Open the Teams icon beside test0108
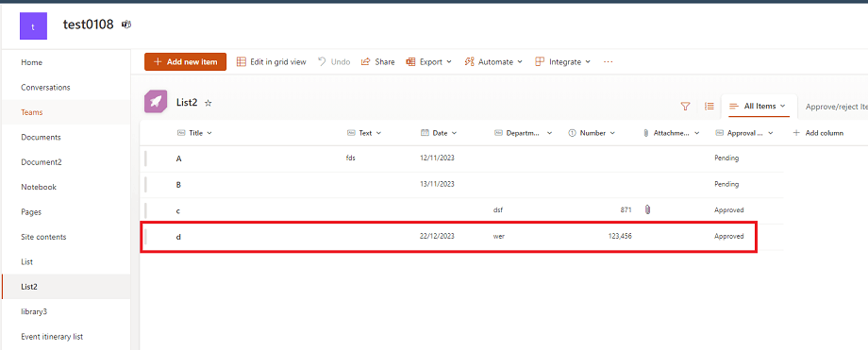Viewport: 868px width, 350px height. click(x=126, y=25)
